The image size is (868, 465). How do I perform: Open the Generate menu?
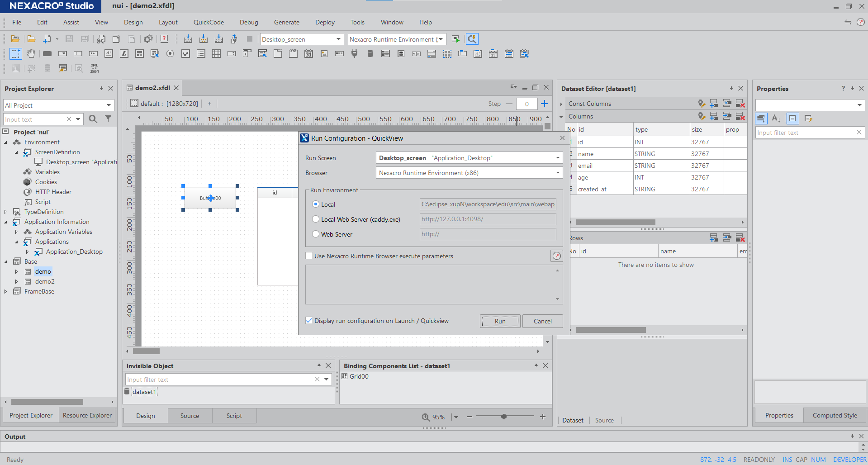pos(286,22)
